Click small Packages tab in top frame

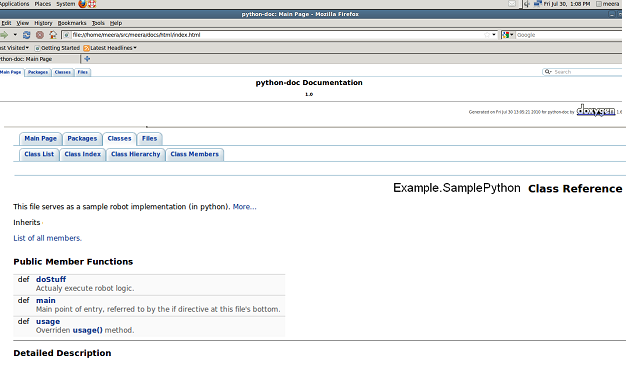tap(38, 72)
